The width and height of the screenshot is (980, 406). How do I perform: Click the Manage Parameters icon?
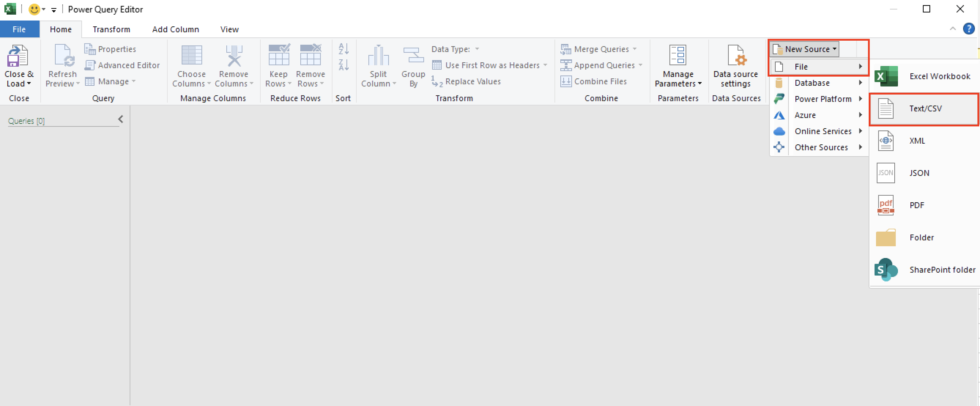pyautogui.click(x=678, y=56)
